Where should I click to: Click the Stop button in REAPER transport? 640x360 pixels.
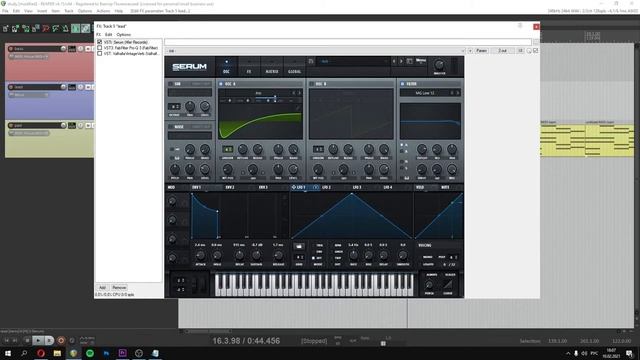27,340
